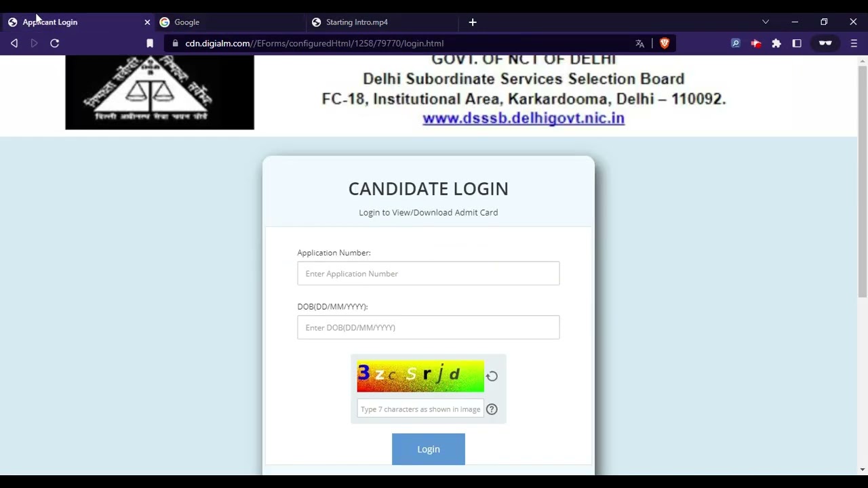Click the search extension icon in toolbar
Screen dimensions: 868x488
[735, 43]
